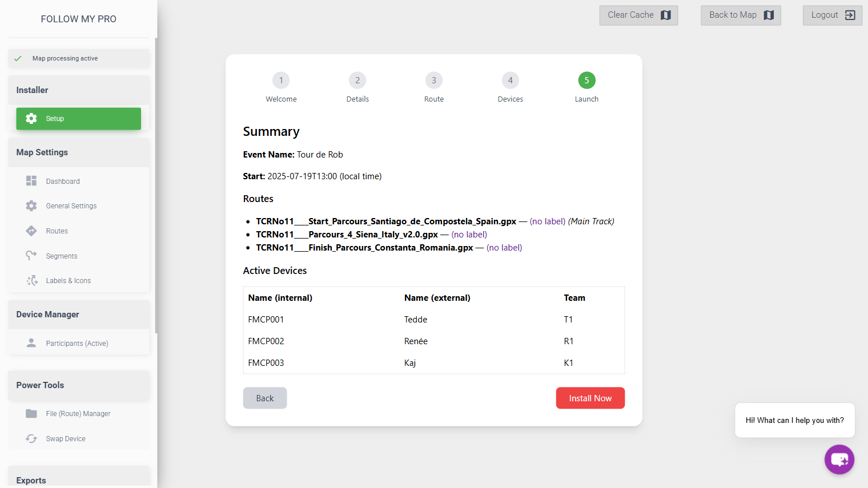Select the Swap Device icon
Viewport: 868px width, 488px height.
tap(31, 438)
